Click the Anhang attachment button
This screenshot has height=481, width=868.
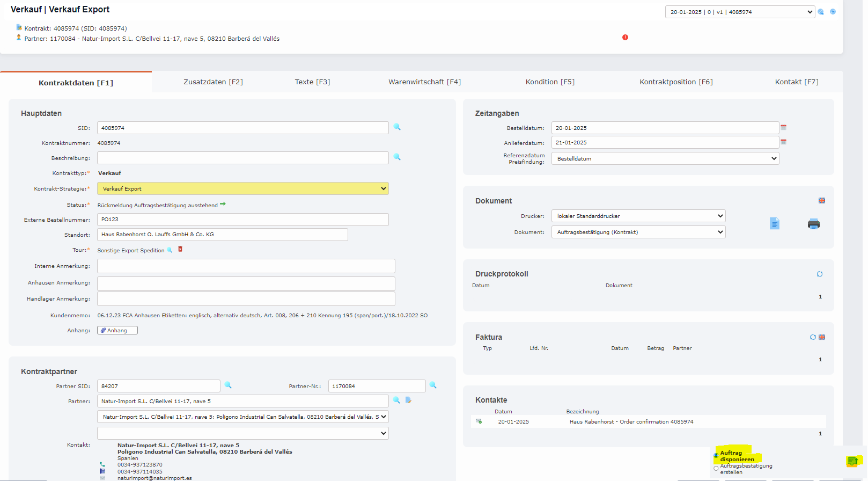[x=117, y=330]
